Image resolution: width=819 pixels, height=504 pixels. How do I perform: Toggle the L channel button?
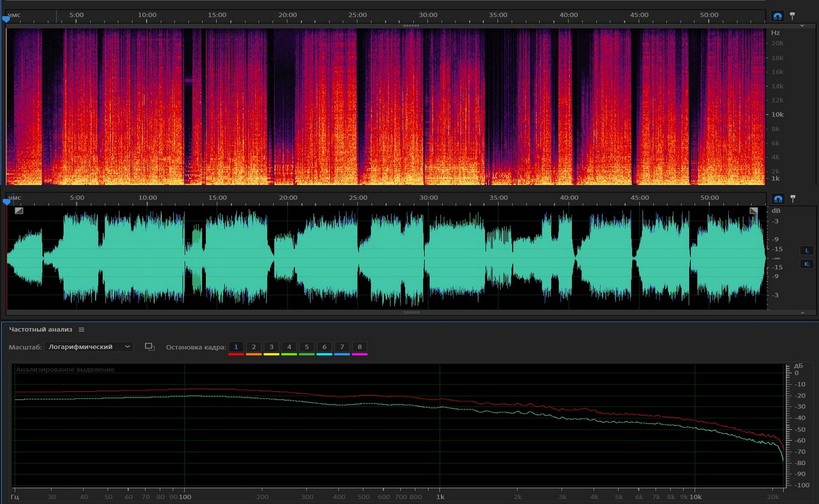click(x=806, y=250)
